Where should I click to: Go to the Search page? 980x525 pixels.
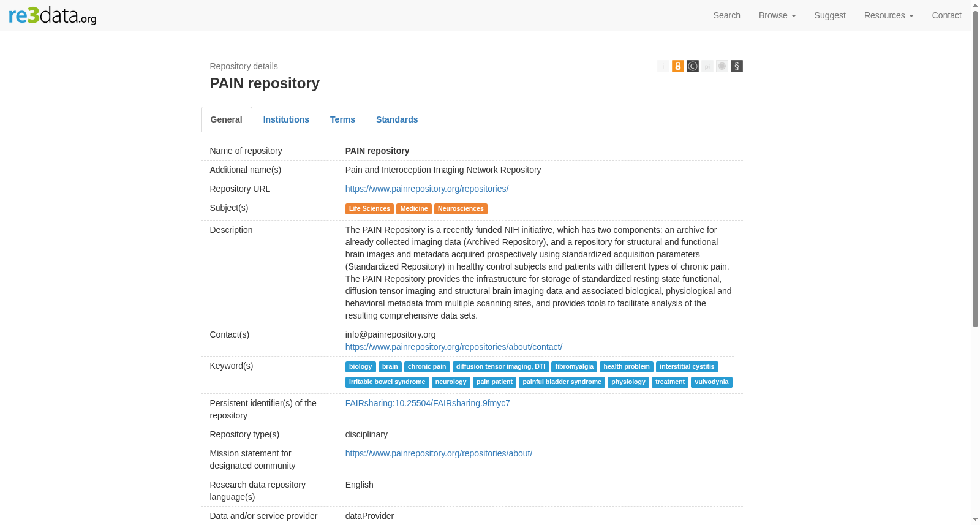(x=727, y=15)
